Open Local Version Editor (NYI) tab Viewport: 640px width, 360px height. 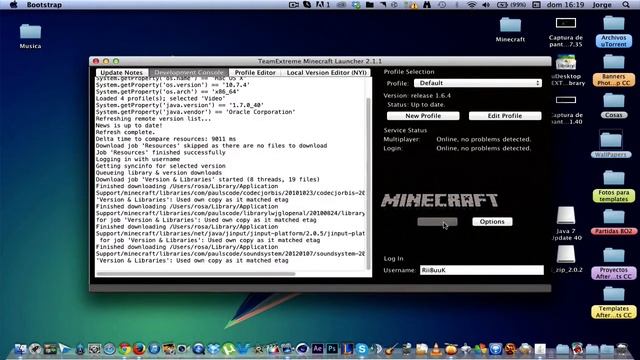[327, 72]
